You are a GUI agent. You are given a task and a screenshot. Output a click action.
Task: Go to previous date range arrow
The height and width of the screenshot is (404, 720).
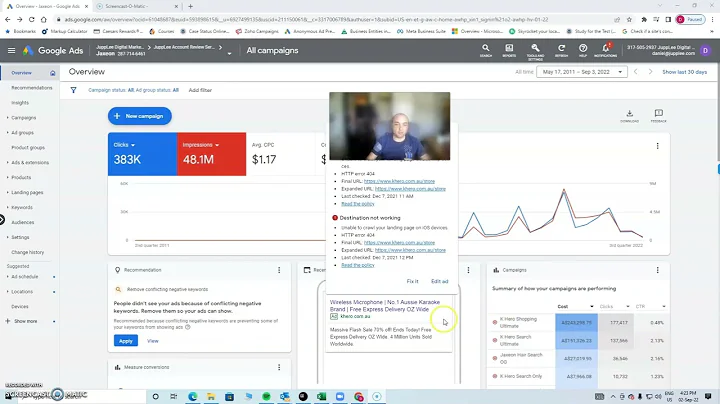tap(636, 72)
